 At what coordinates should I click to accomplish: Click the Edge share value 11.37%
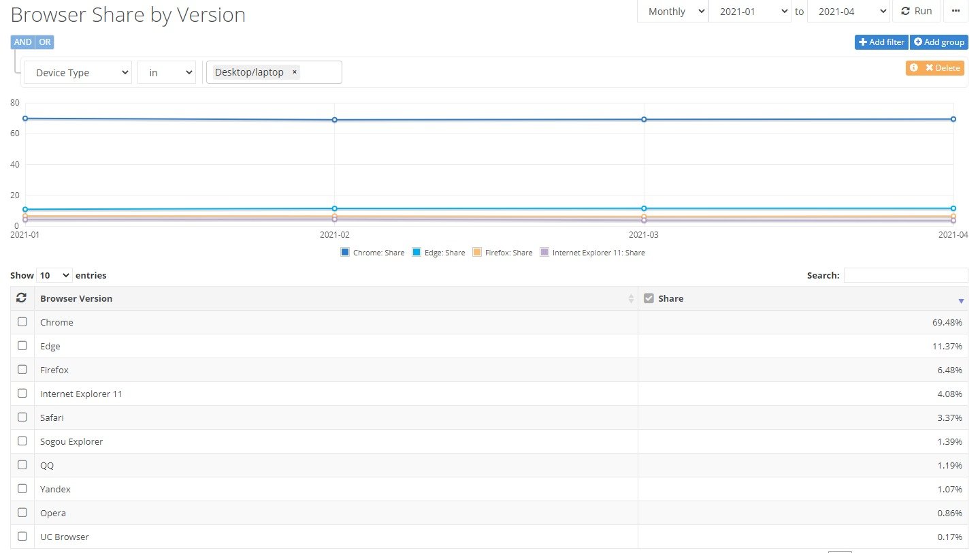pyautogui.click(x=947, y=346)
